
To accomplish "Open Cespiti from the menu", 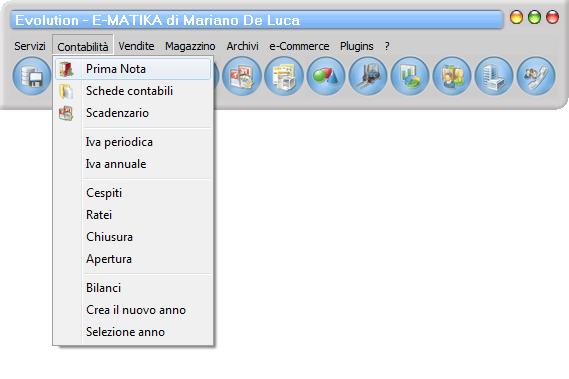I will [x=133, y=193].
